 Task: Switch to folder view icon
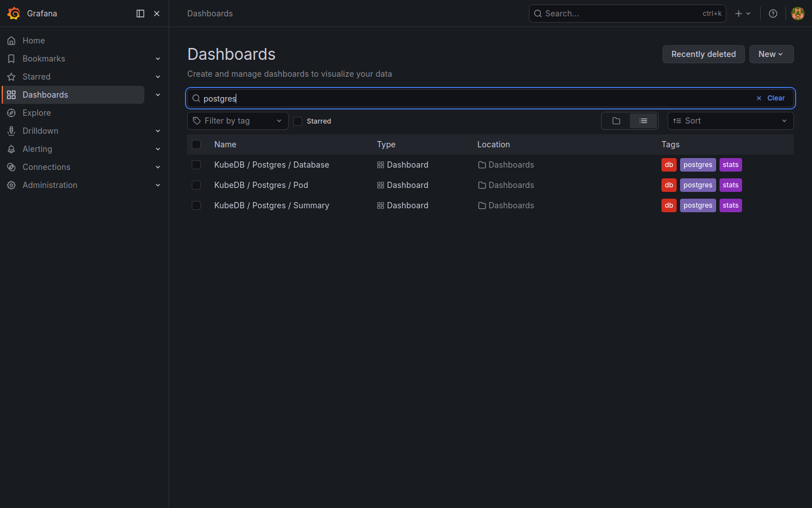616,121
